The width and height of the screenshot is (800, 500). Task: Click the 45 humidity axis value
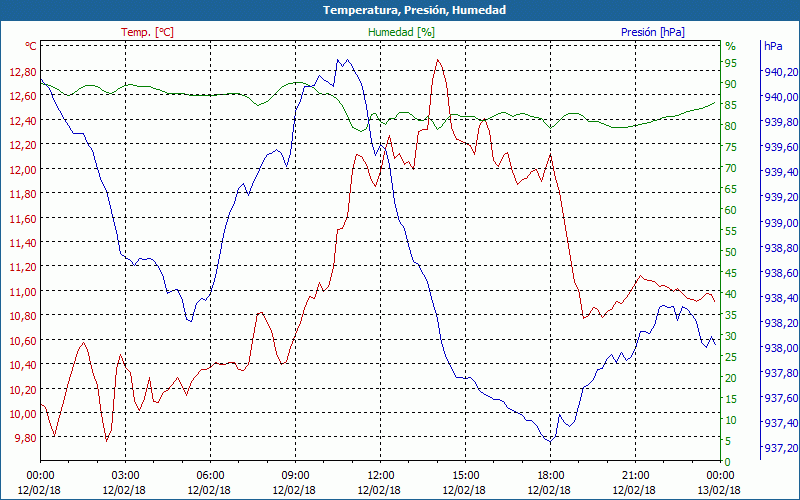click(731, 273)
